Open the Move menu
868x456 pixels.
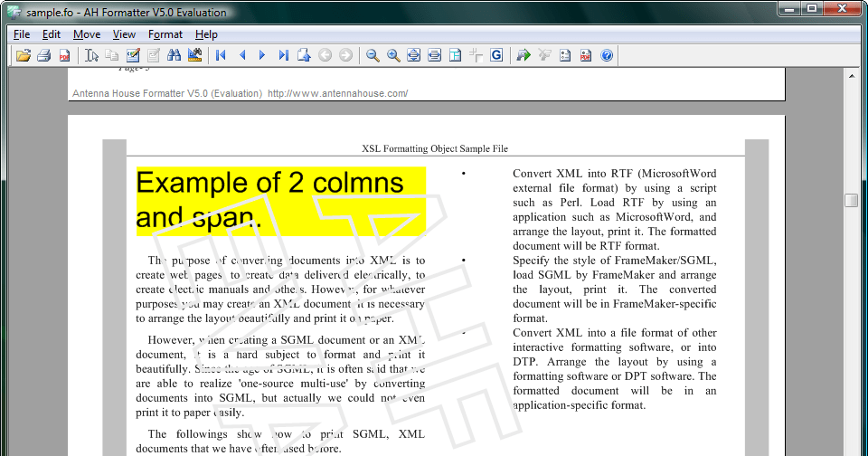point(87,34)
